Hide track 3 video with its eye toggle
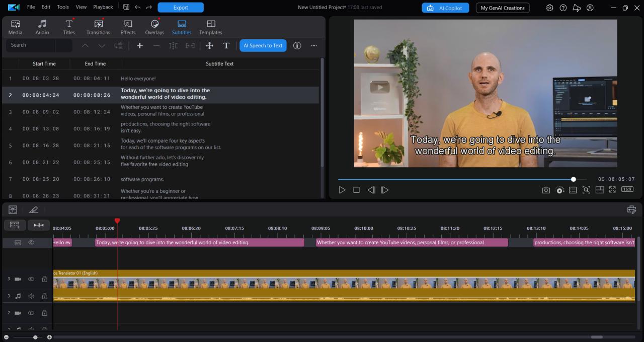The height and width of the screenshot is (342, 644). [31, 279]
